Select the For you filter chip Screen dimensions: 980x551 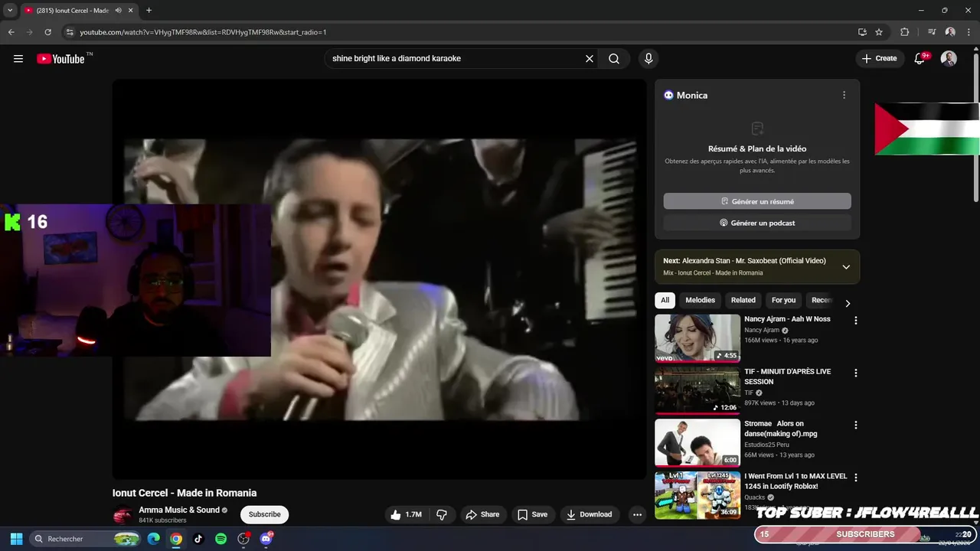pos(783,301)
